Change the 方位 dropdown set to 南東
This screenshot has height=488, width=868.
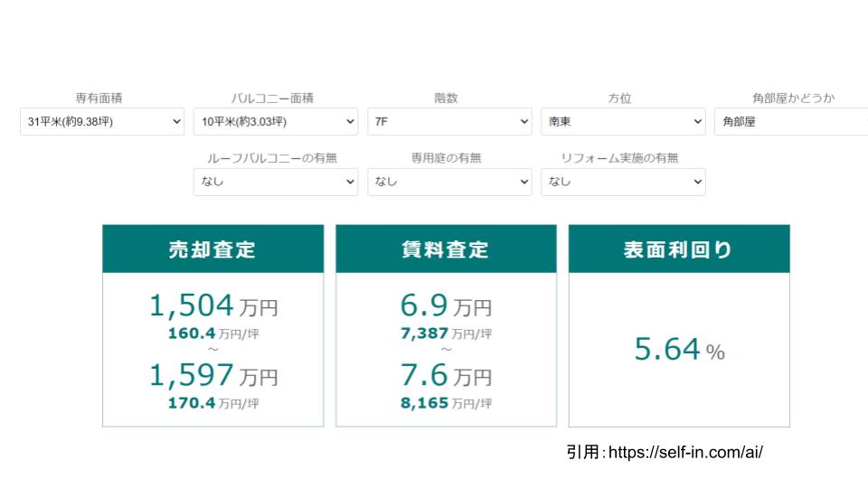pyautogui.click(x=623, y=121)
